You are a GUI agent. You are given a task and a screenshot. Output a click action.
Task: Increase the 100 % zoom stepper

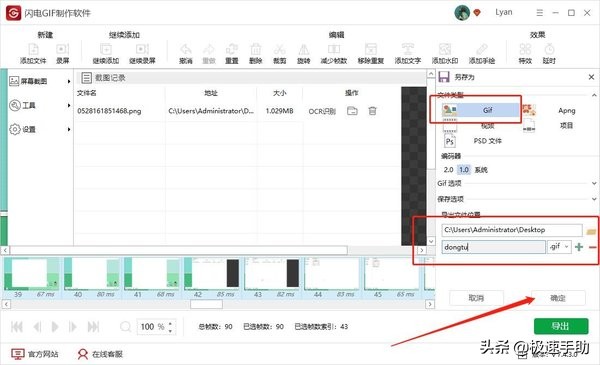click(170, 323)
